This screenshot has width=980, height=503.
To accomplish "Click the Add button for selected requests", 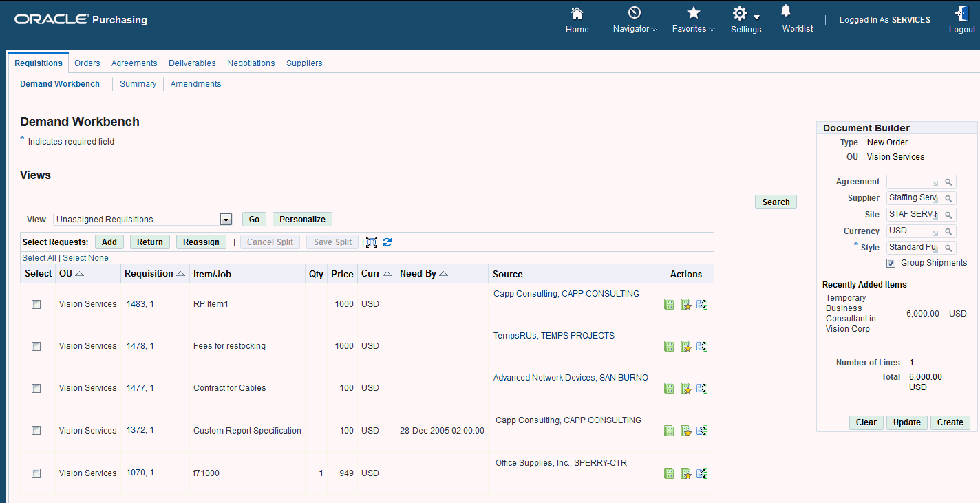I will click(109, 242).
